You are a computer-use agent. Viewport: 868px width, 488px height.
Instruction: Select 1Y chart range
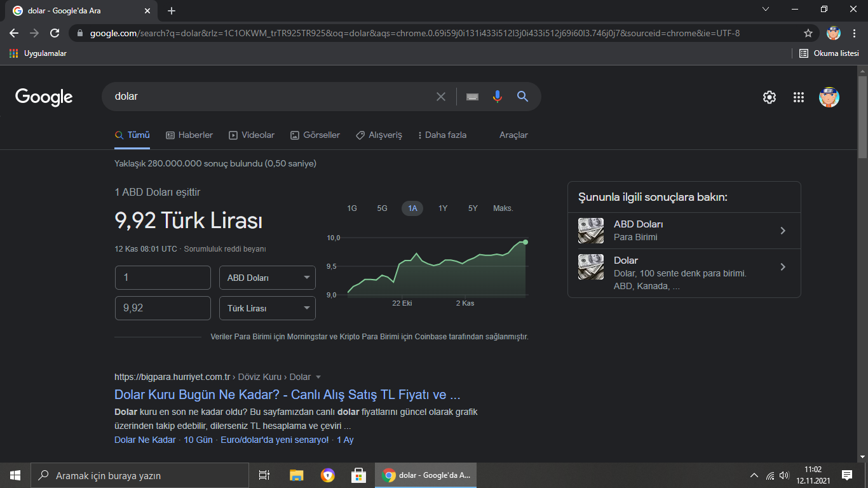click(443, 208)
